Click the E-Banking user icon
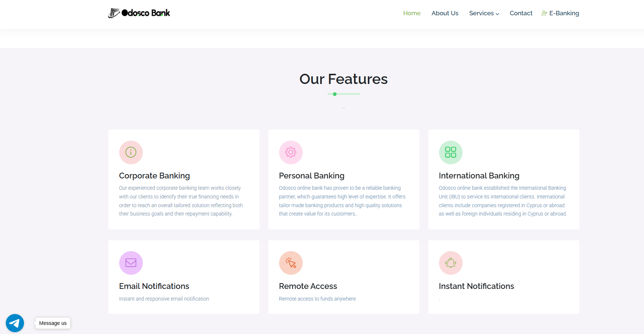644x334 pixels. (x=544, y=13)
